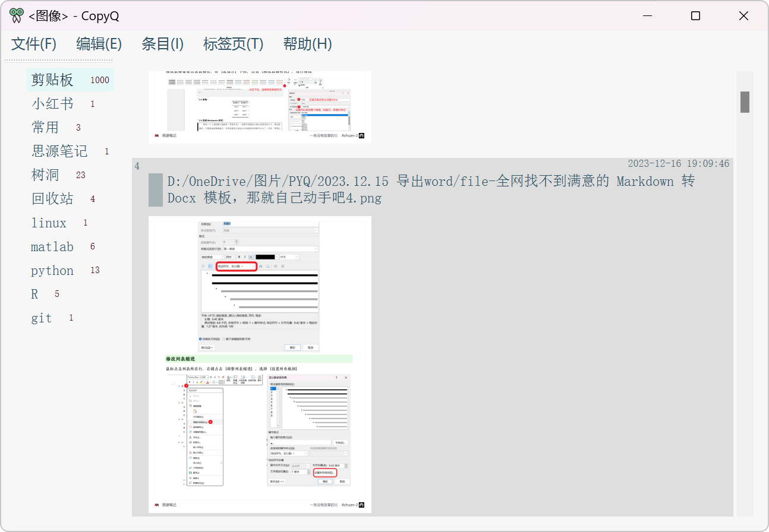This screenshot has width=769, height=532.
Task: Click the CopyQ scissors logo icon
Action: coord(15,15)
